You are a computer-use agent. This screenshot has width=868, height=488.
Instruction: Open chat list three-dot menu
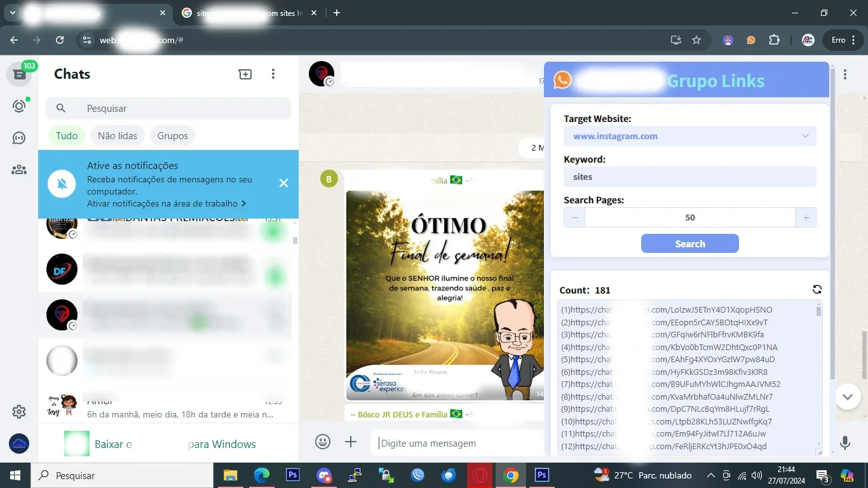(273, 74)
